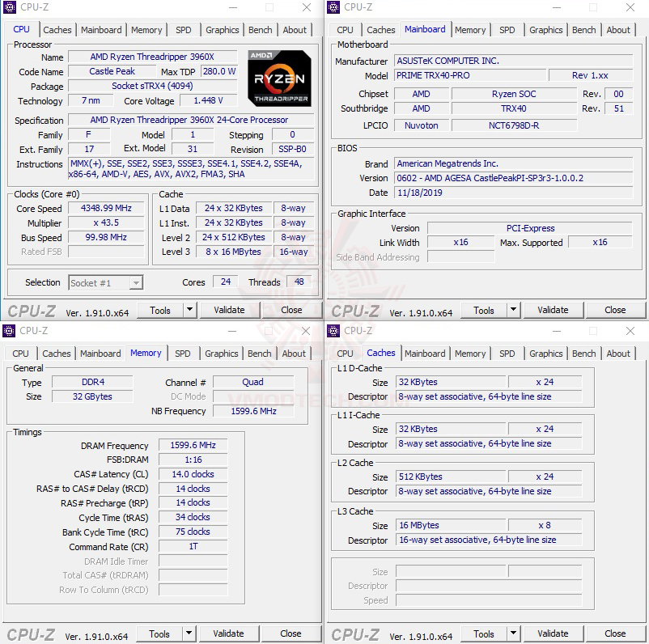Click the AMD Ryzen Threadripper badge image
The width and height of the screenshot is (649, 644).
(280, 78)
